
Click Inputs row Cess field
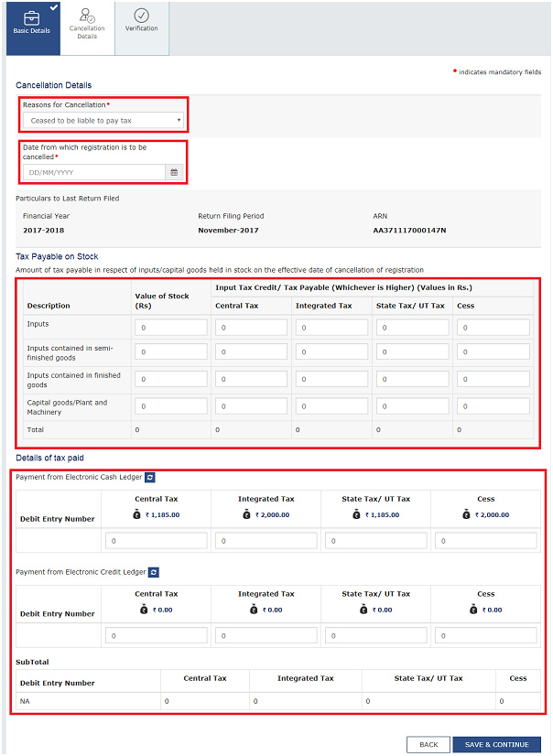point(493,328)
